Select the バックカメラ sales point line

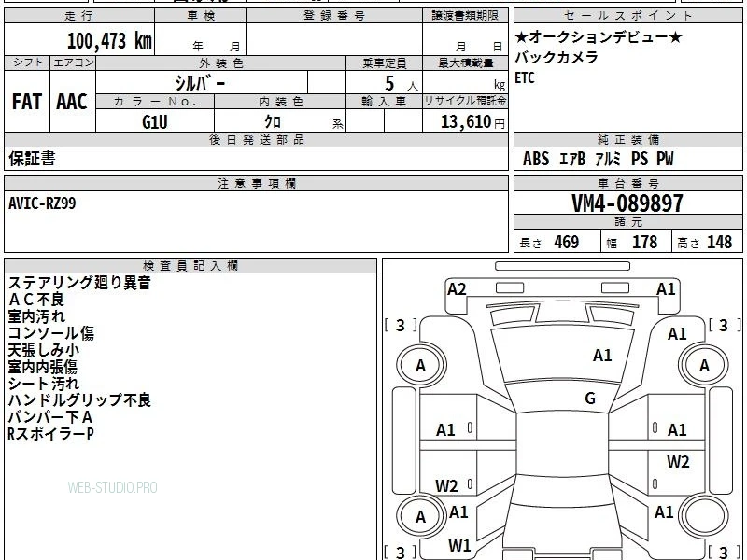pyautogui.click(x=557, y=57)
